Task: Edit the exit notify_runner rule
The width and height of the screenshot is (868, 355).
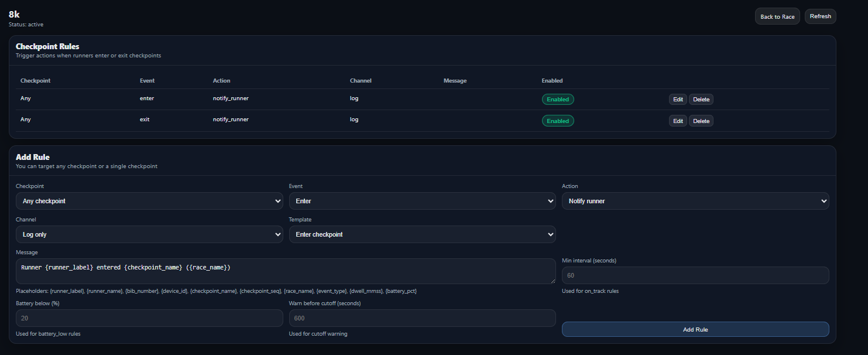Action: (678, 121)
